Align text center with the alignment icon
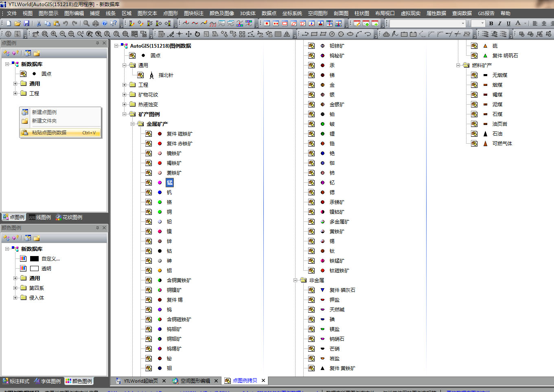The height and width of the screenshot is (392, 554). pos(544,24)
